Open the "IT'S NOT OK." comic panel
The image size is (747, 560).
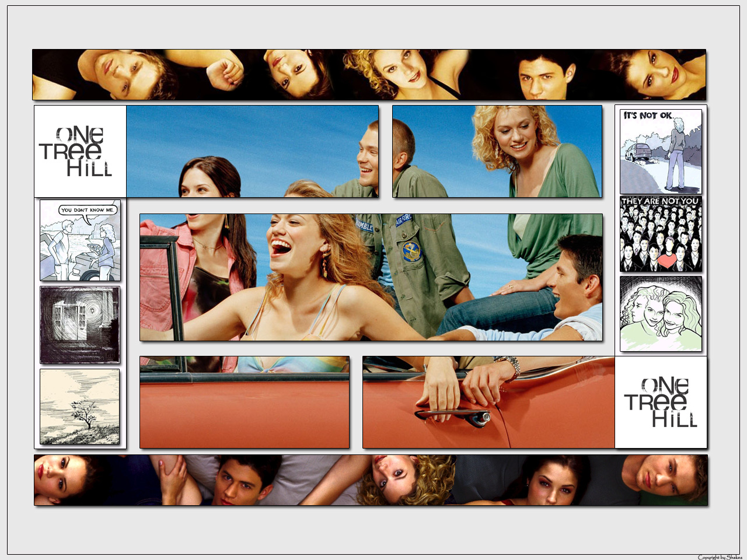pos(661,151)
